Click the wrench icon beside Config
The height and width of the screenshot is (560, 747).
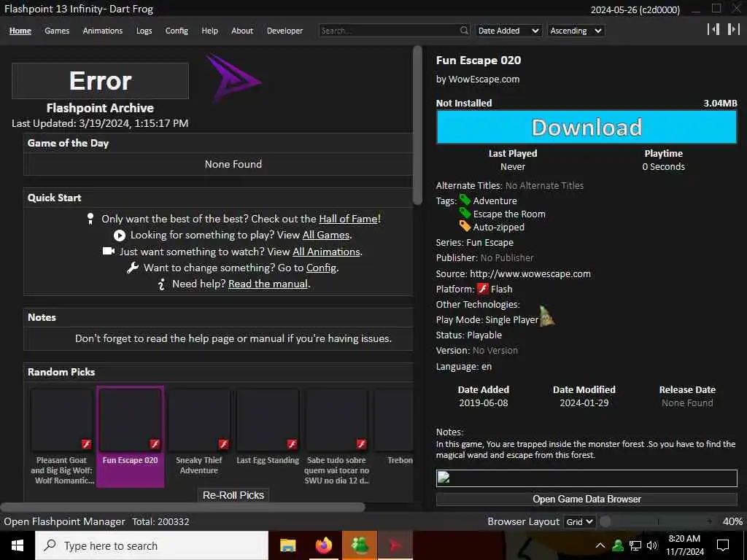click(133, 268)
